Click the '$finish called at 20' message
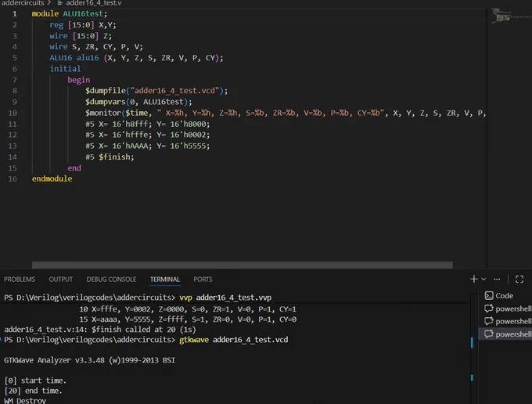Viewport: 532px width, 404px height. click(100, 330)
